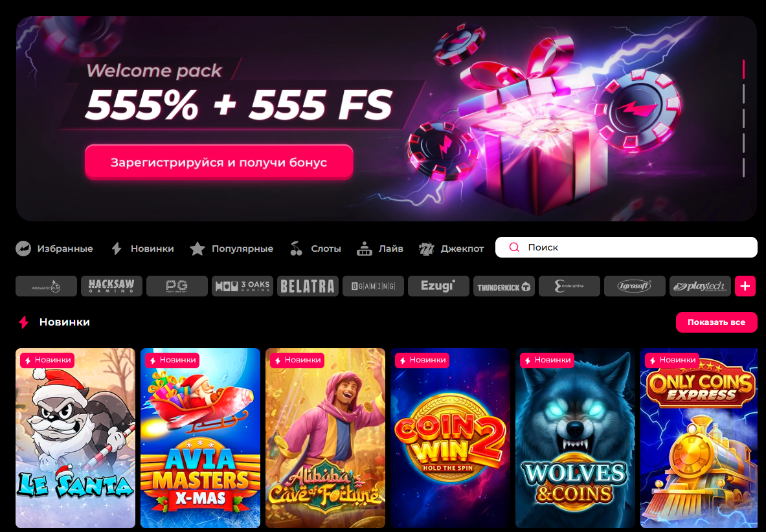Jump to the second banner slide indicator
The image size is (766, 532).
743,94
